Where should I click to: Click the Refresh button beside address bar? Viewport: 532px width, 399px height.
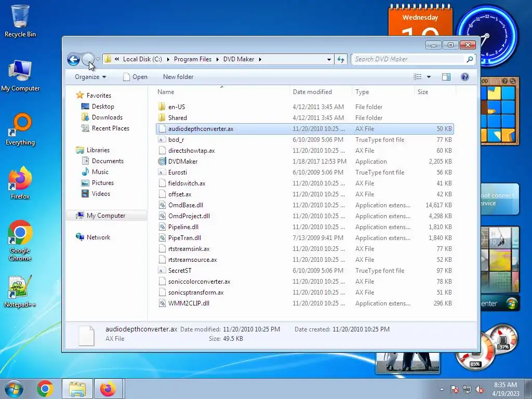(x=341, y=59)
